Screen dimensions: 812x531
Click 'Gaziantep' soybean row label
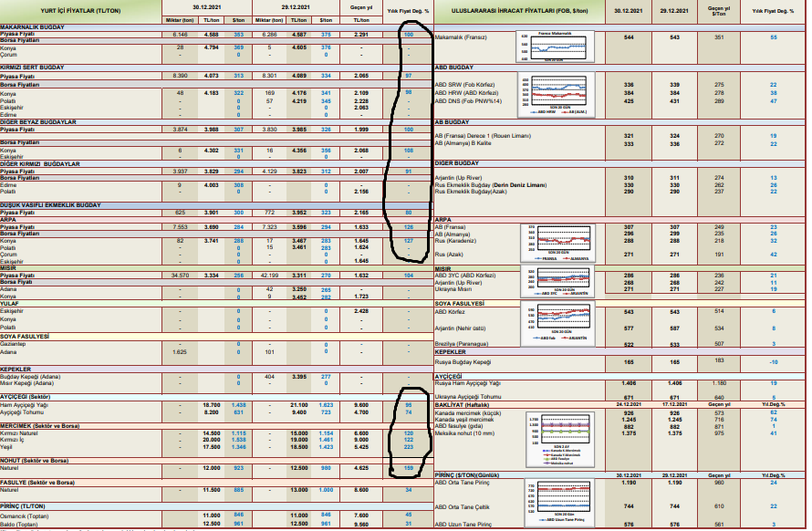(x=13, y=344)
